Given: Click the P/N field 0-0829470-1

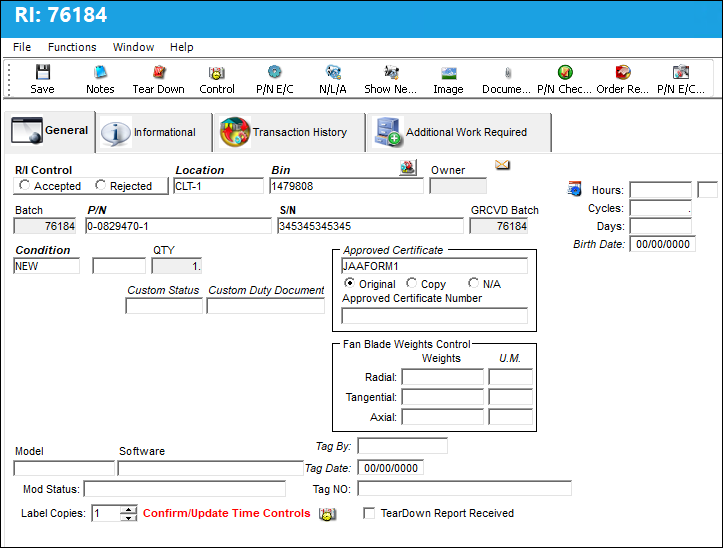Looking at the screenshot, I should pyautogui.click(x=178, y=226).
